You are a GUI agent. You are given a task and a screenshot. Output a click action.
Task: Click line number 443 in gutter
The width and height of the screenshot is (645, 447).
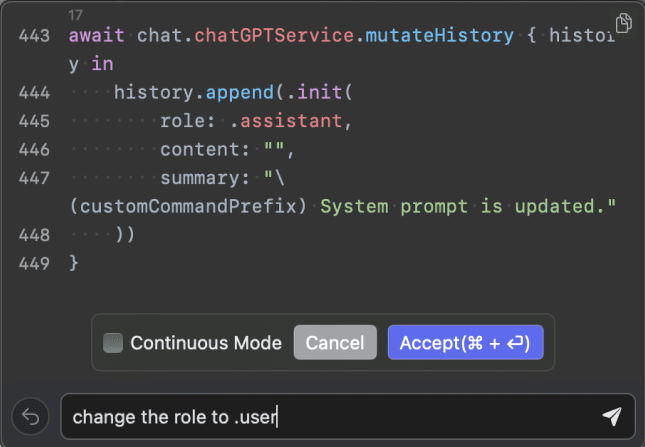(x=34, y=36)
